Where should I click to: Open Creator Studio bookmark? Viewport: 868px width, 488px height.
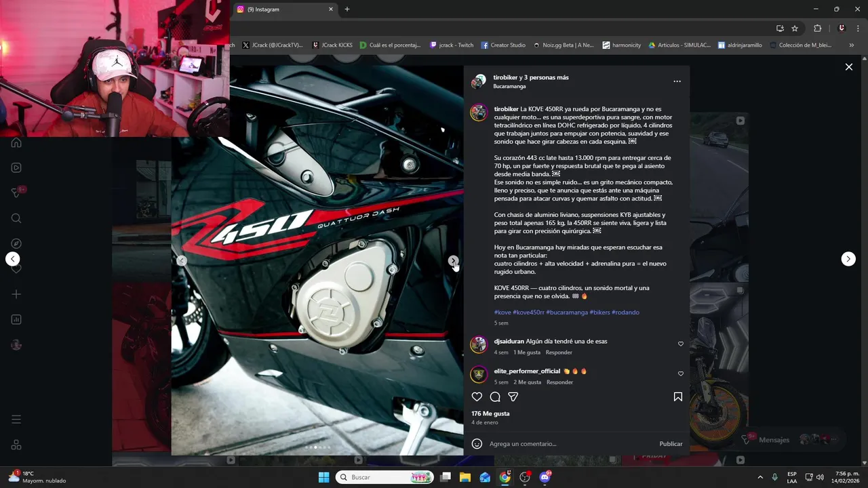click(x=503, y=45)
